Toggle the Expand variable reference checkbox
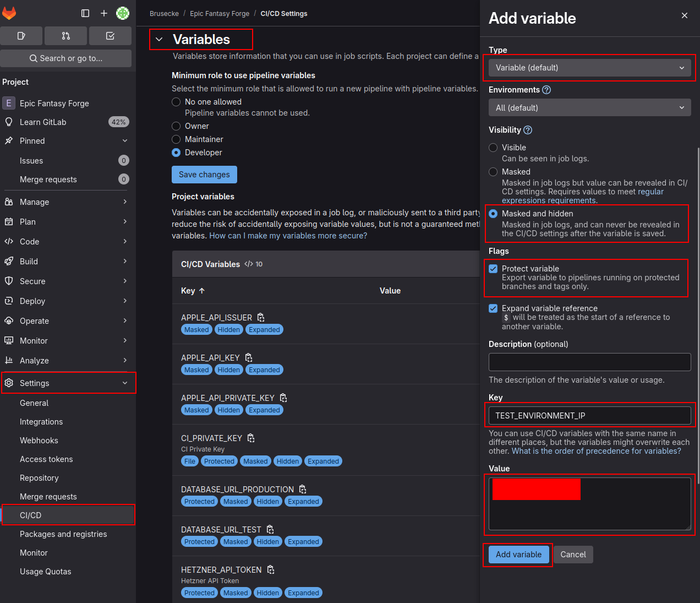The height and width of the screenshot is (603, 700). 493,308
